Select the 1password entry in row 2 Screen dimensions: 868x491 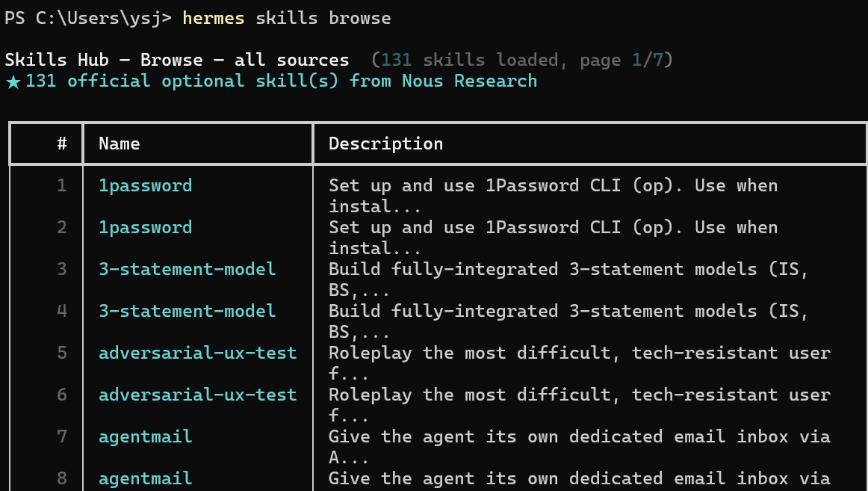[x=145, y=227]
